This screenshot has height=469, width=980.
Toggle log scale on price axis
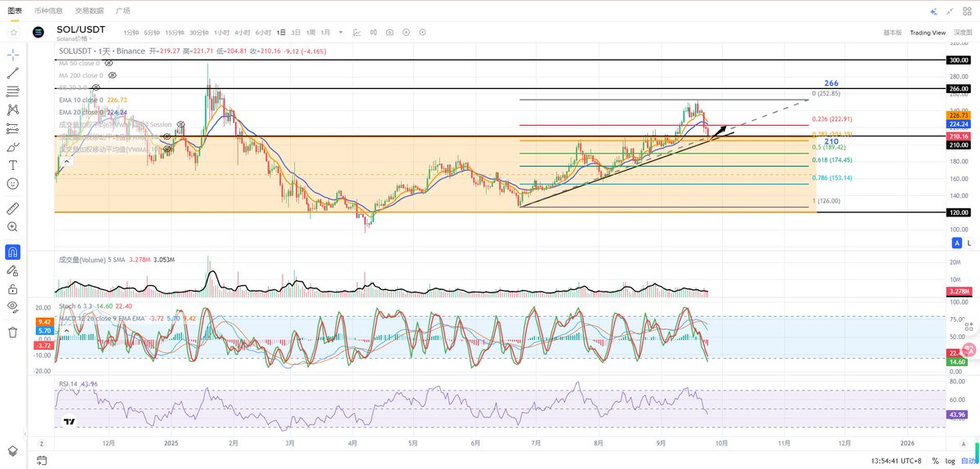pos(951,462)
